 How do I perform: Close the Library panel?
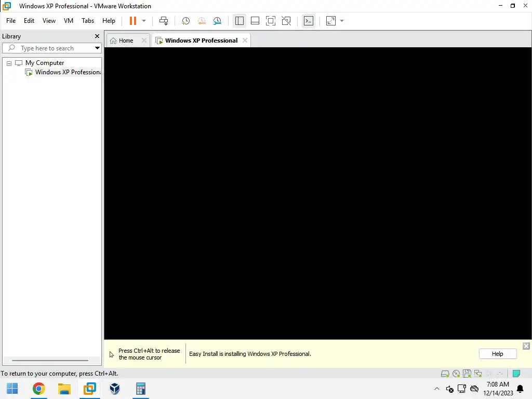click(x=97, y=36)
